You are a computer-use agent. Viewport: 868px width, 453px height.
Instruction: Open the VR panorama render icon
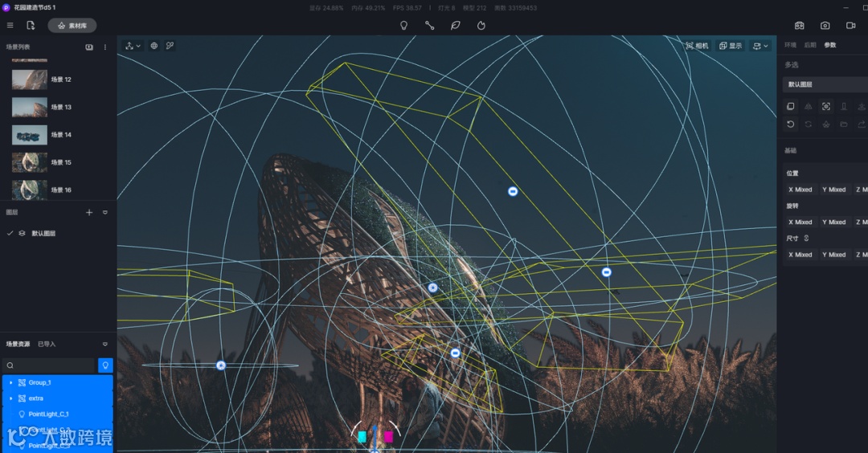pyautogui.click(x=800, y=26)
